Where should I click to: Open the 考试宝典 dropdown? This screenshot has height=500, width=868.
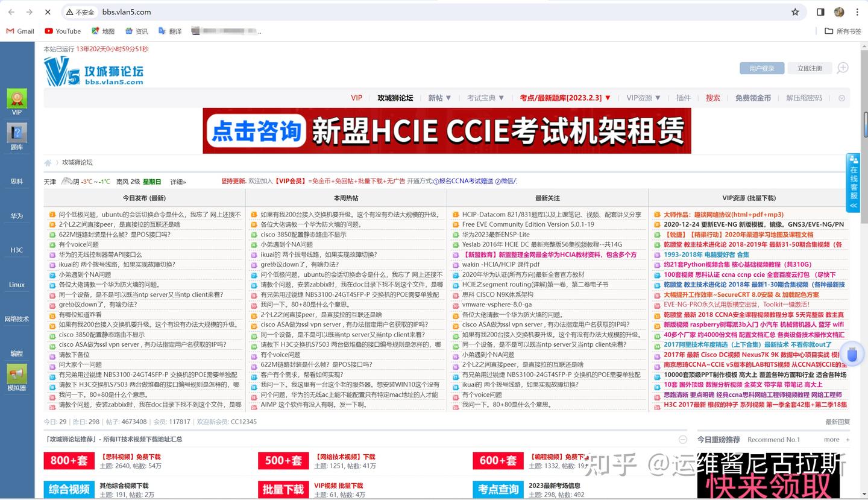pyautogui.click(x=485, y=97)
